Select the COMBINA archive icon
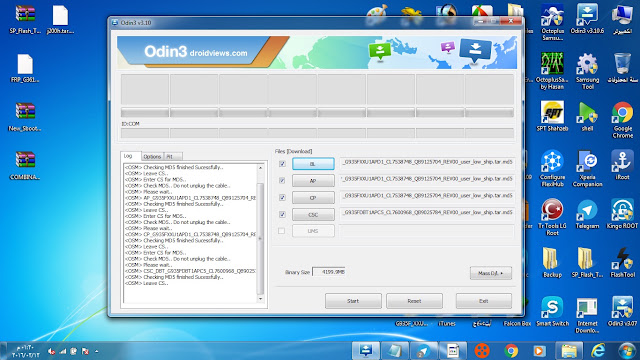This screenshot has height=360, width=640. (25, 165)
